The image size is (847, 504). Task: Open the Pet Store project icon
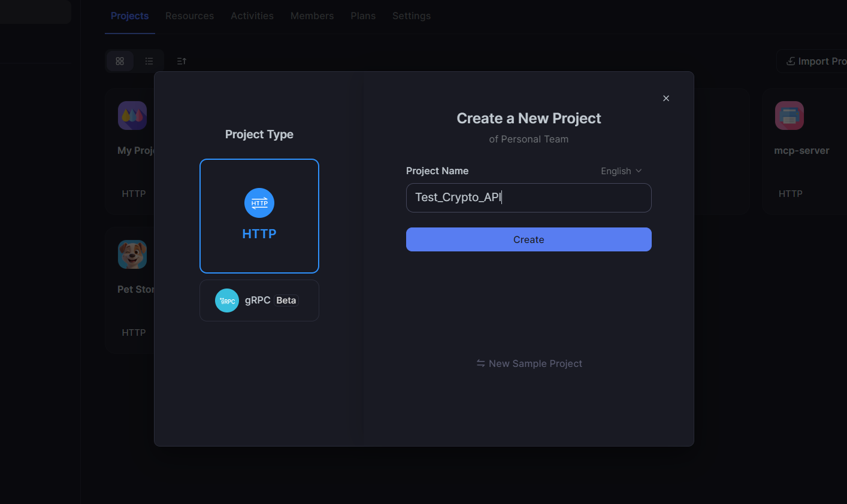132,254
